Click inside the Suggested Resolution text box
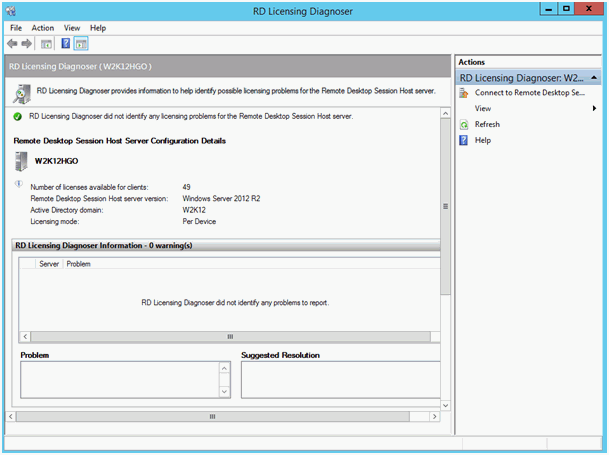The width and height of the screenshot is (609, 455). tap(341, 380)
